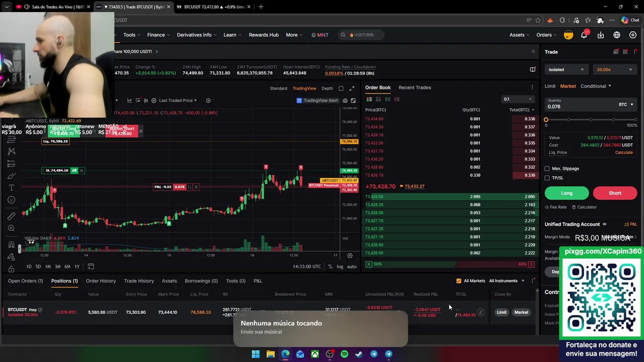This screenshot has height=362, width=644.
Task: Switch chart to Depth view
Action: coord(327,88)
